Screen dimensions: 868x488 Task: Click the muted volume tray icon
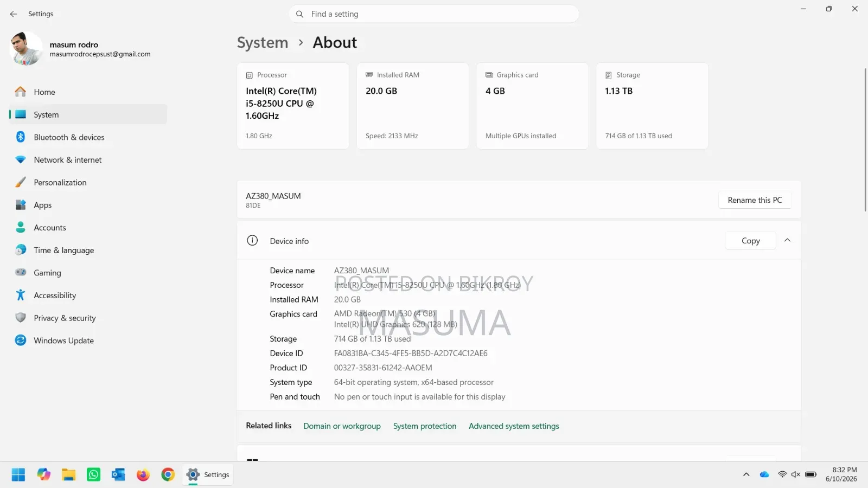tap(796, 475)
